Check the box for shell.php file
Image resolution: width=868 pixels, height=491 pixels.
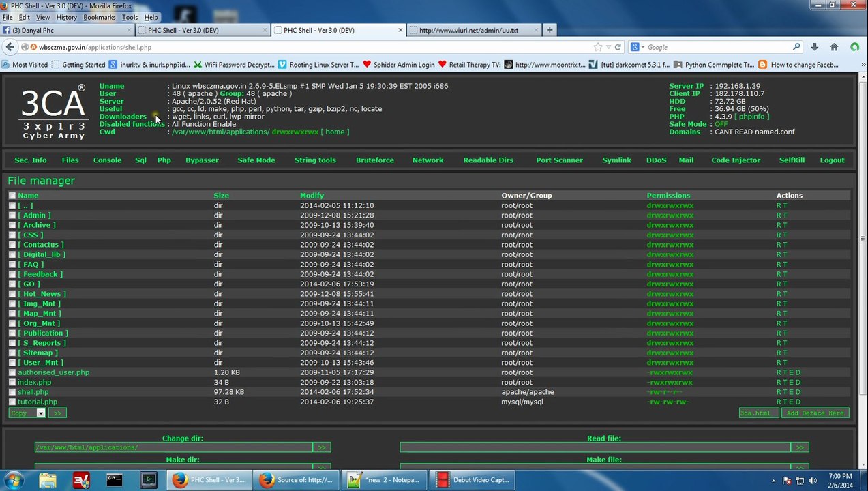tap(12, 392)
